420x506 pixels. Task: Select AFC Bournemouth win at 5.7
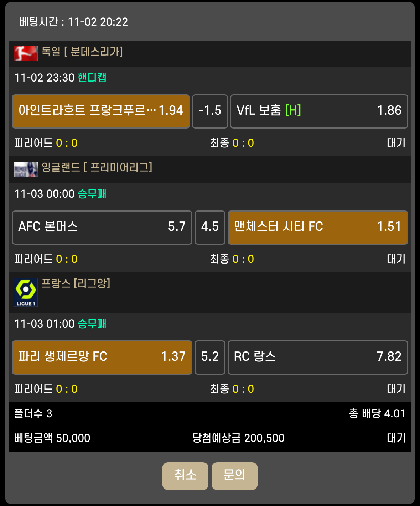point(102,227)
